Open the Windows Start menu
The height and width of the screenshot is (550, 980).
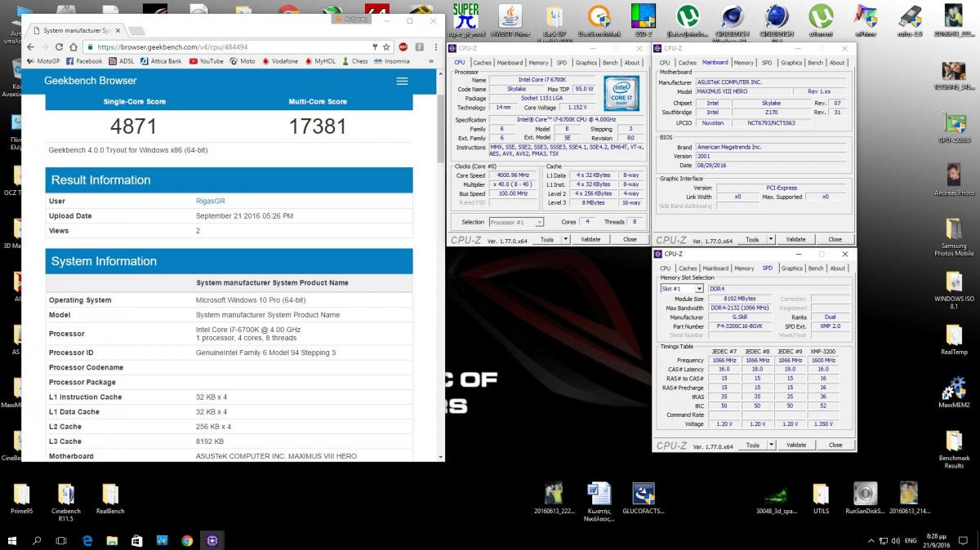pos(12,540)
